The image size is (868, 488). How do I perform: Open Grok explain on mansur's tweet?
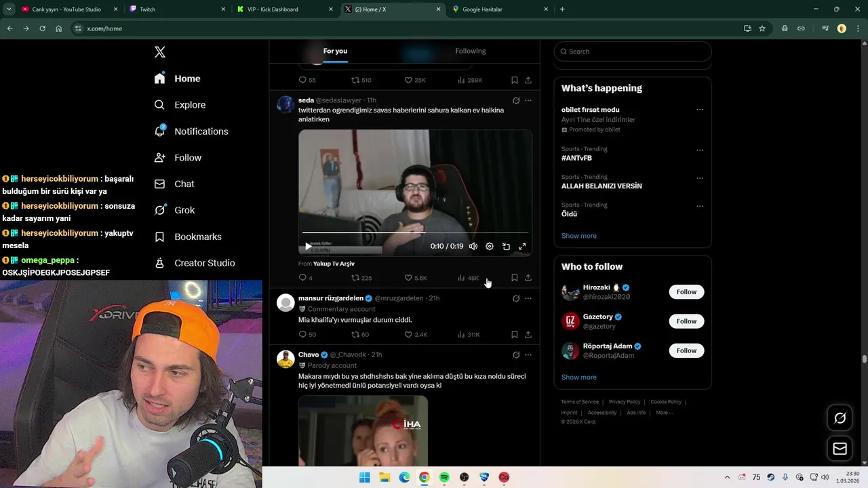[x=516, y=298]
